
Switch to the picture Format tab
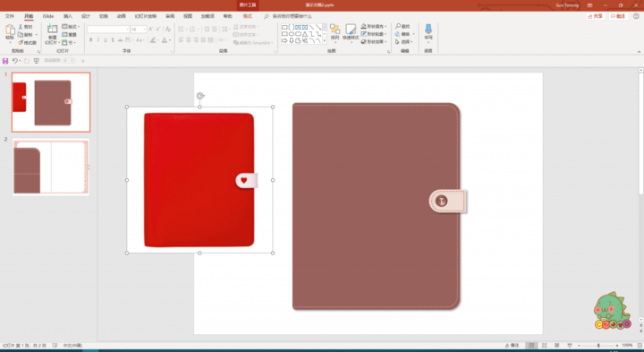247,16
